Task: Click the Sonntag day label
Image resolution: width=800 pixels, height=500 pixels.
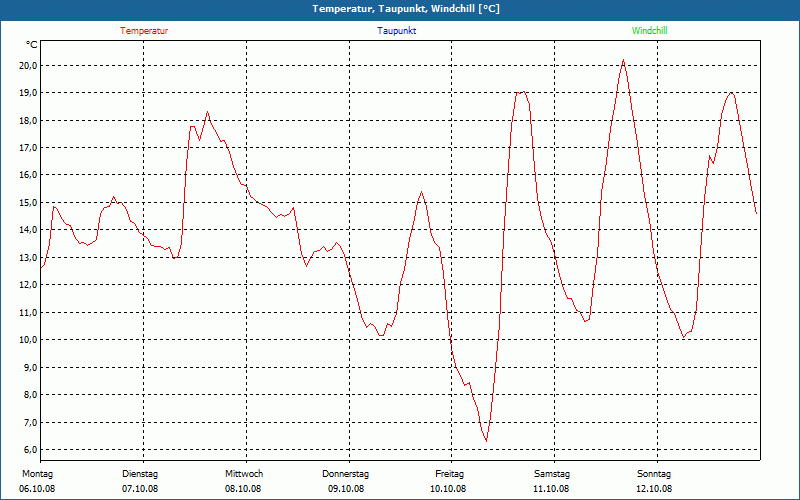Action: (x=654, y=474)
